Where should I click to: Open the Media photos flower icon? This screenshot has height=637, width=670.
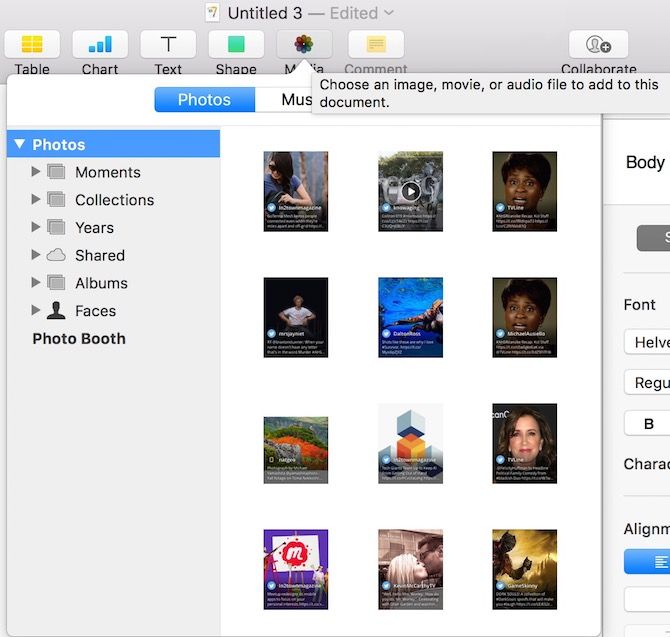[304, 45]
